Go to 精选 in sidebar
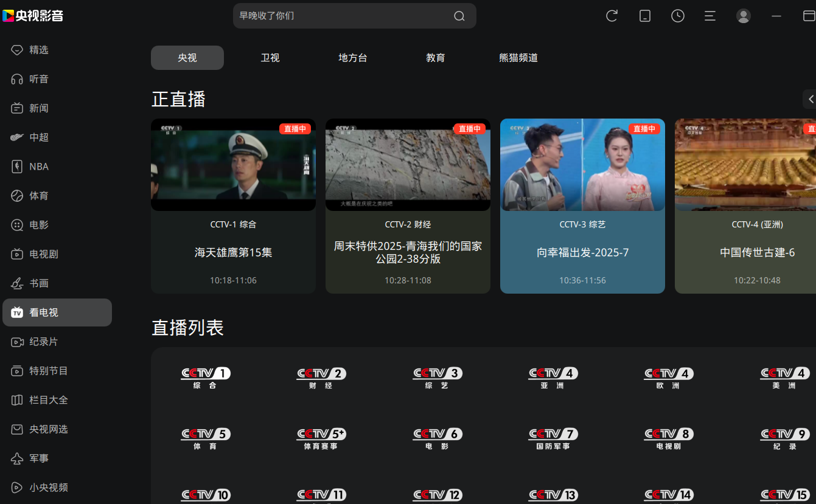The image size is (816, 504). point(57,50)
